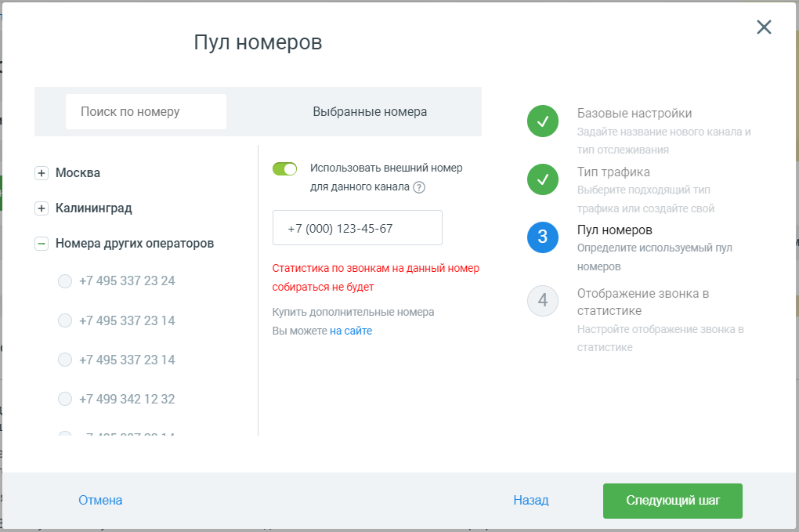Open the на сайте link

coord(351,331)
